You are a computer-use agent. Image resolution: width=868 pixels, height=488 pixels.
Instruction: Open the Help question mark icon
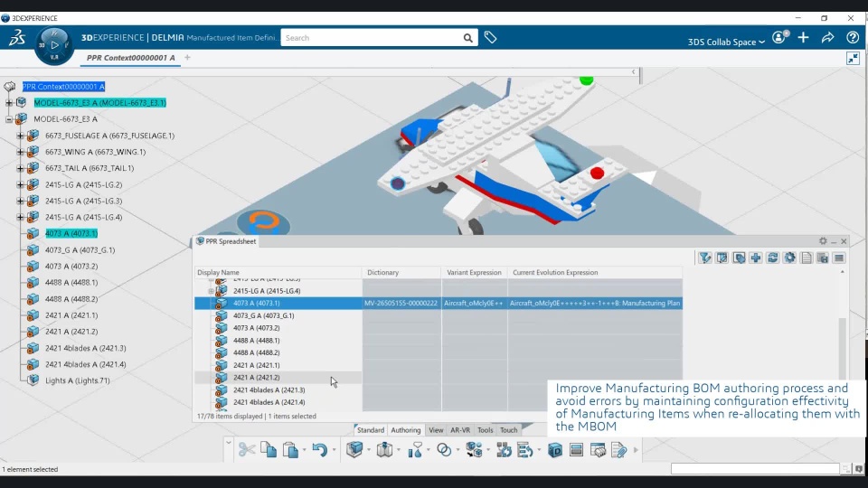point(853,38)
